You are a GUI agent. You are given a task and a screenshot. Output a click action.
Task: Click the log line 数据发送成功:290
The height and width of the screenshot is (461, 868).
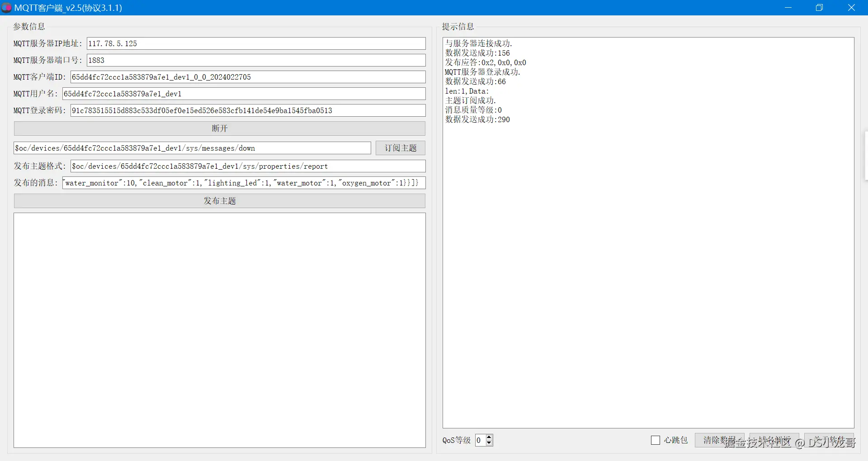(x=477, y=119)
